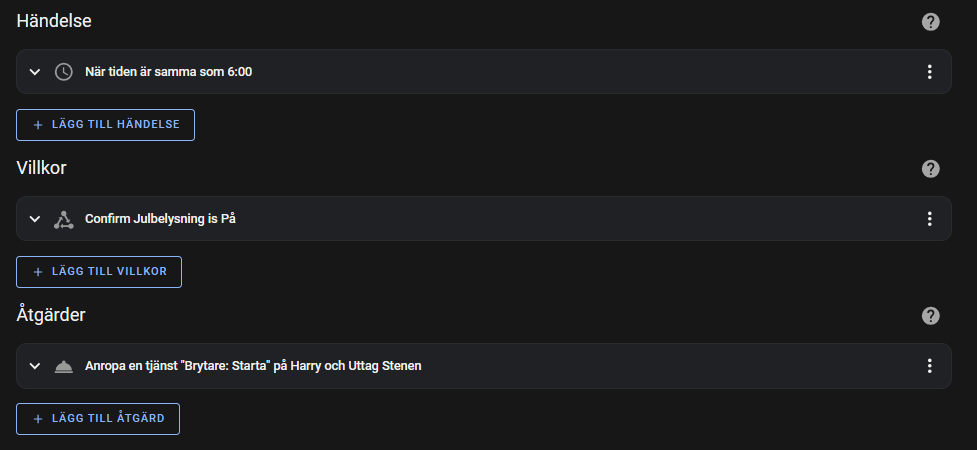Image resolution: width=977 pixels, height=450 pixels.
Task: Open the three-dot menu for the time trigger
Action: (x=929, y=72)
